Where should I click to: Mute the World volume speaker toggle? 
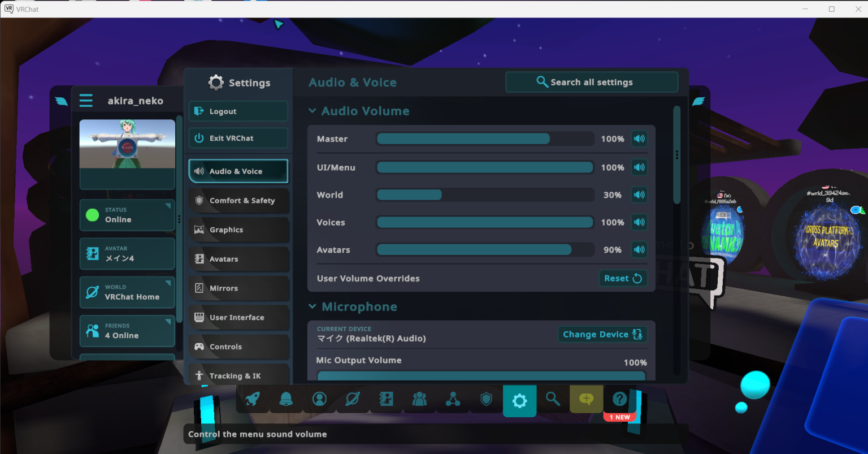point(639,195)
